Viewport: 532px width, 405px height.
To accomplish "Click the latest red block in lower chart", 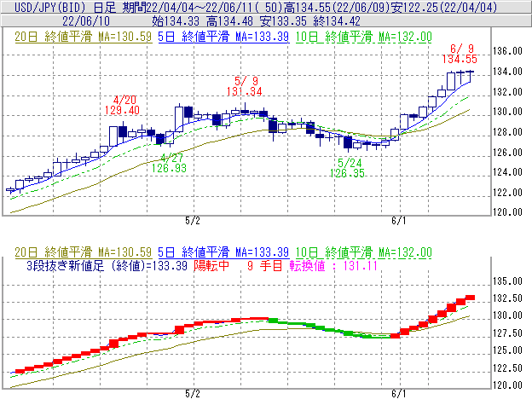I will pyautogui.click(x=470, y=298).
